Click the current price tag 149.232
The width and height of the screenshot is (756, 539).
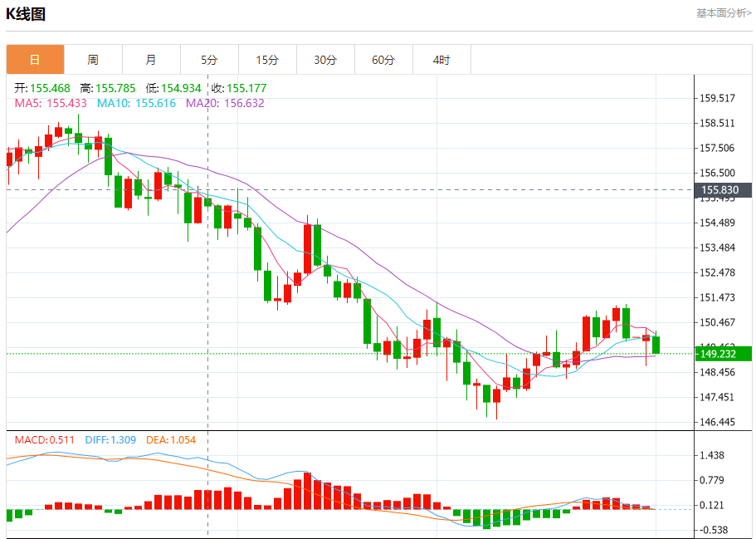[x=723, y=354]
